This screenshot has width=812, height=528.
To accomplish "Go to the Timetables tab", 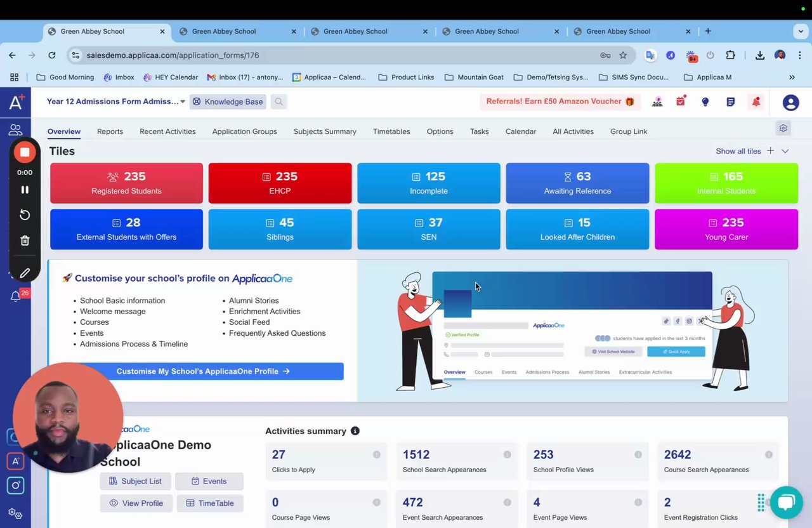I will [x=391, y=131].
